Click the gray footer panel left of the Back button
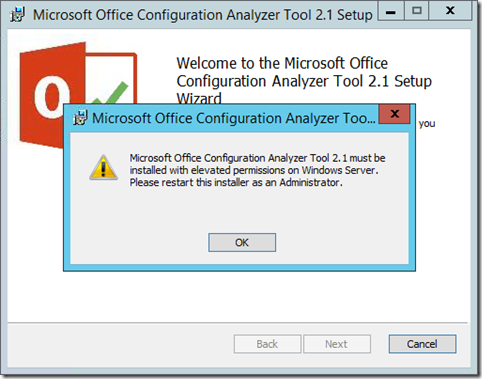This screenshot has height=379, width=482. [x=120, y=344]
